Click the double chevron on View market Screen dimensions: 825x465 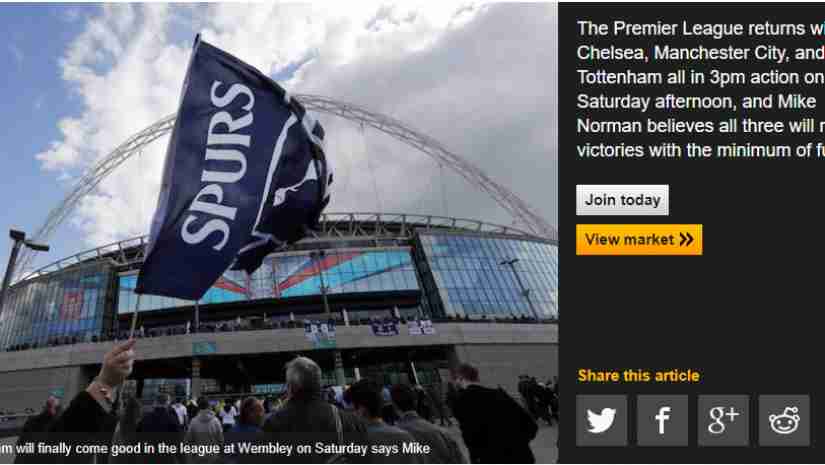point(686,240)
